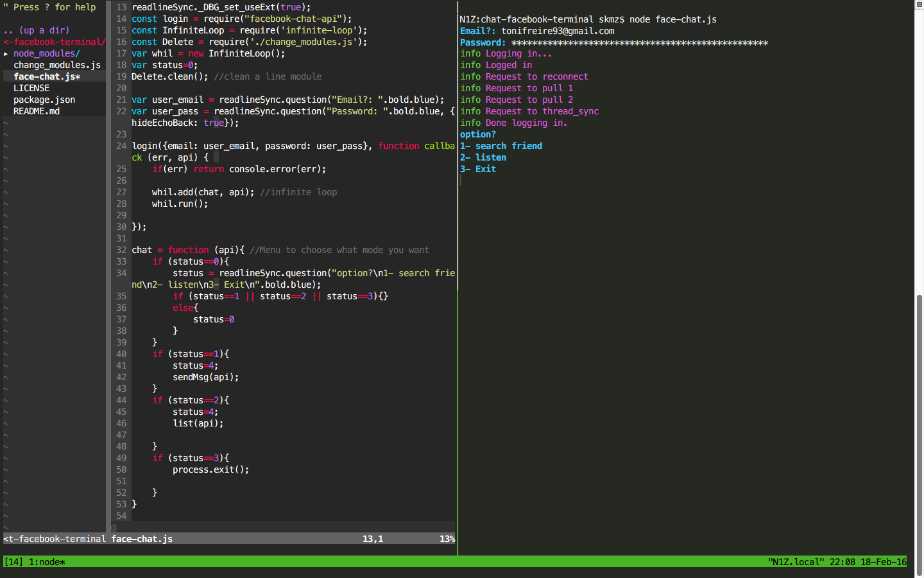Viewport: 924px width, 578px height.
Task: Click 'Delete.clean();' on line 19
Action: click(x=170, y=76)
